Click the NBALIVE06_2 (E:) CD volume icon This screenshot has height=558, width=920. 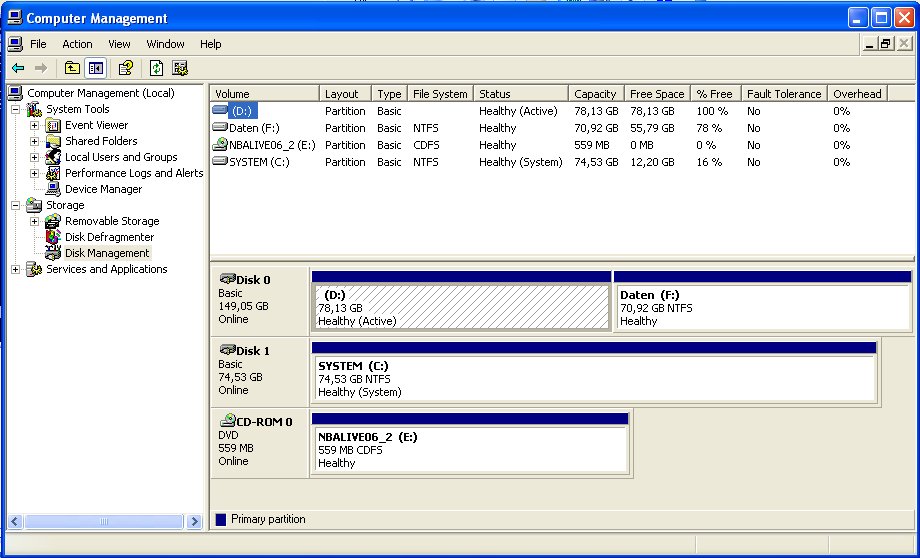(x=220, y=144)
